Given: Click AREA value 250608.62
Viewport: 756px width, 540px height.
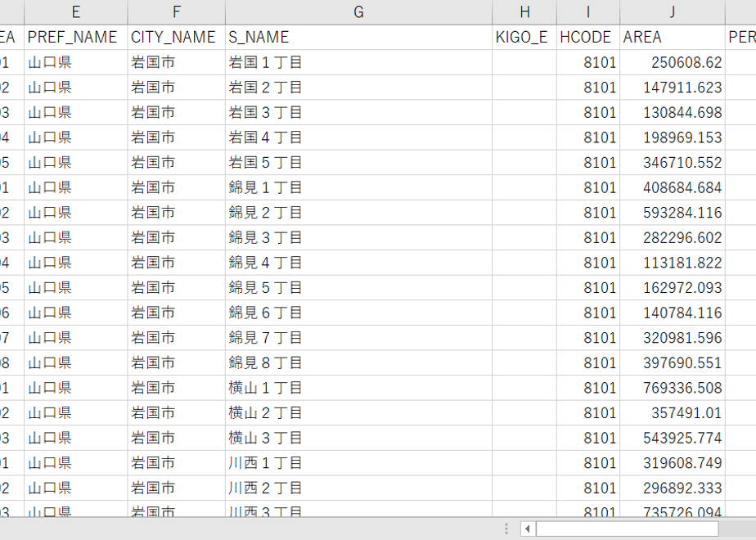Looking at the screenshot, I should [673, 62].
